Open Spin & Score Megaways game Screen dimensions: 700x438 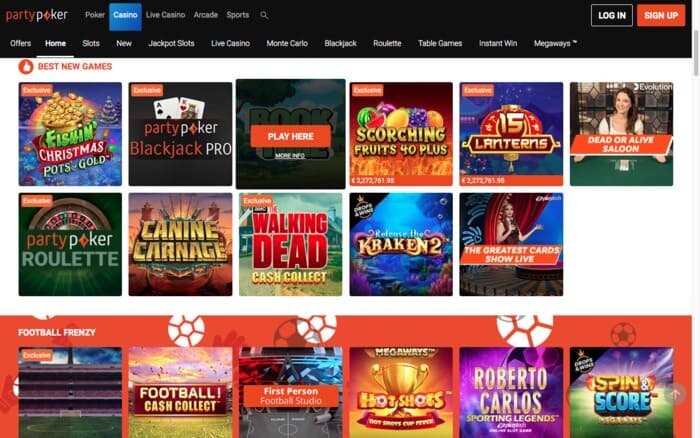pyautogui.click(x=621, y=392)
